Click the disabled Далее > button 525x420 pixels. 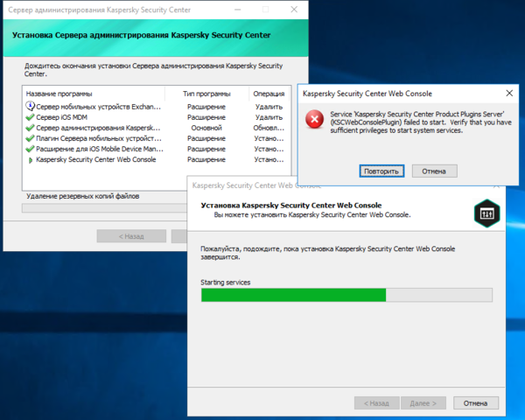pos(423,402)
